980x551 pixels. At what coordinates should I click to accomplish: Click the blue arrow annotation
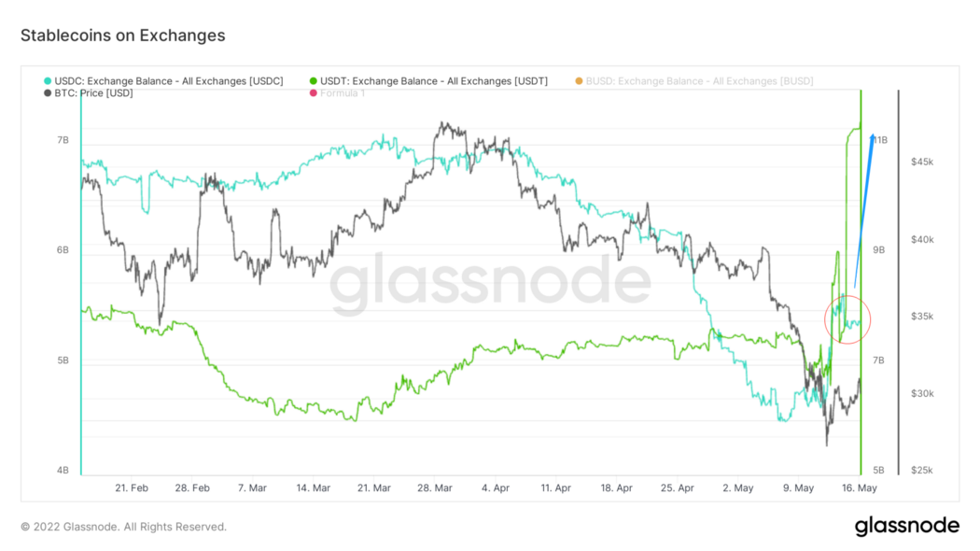coord(864,210)
